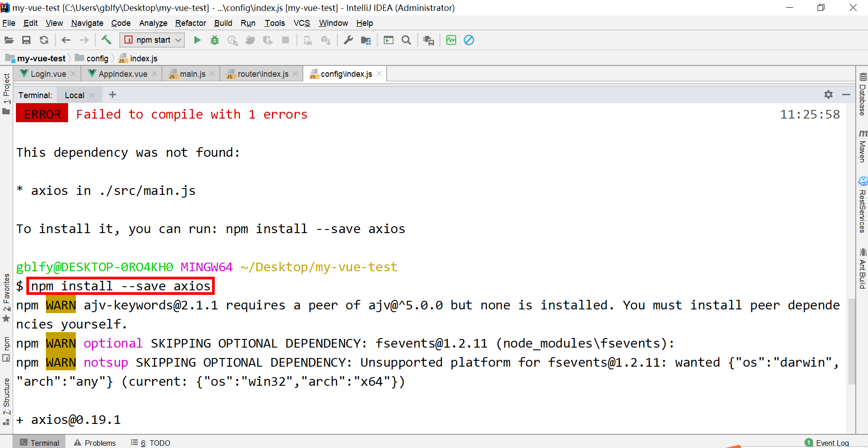Click the grey Stop square icon

click(286, 40)
